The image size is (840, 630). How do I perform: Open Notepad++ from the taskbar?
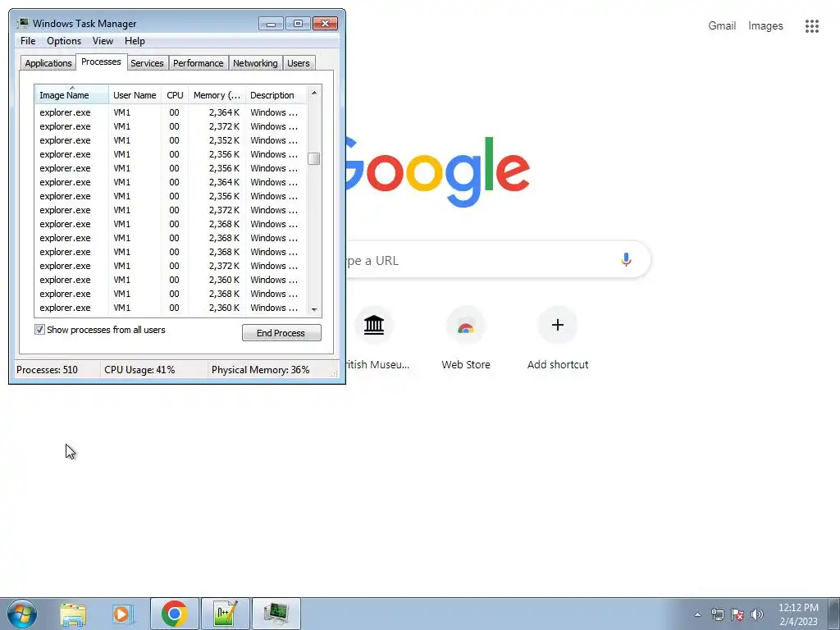coord(225,614)
